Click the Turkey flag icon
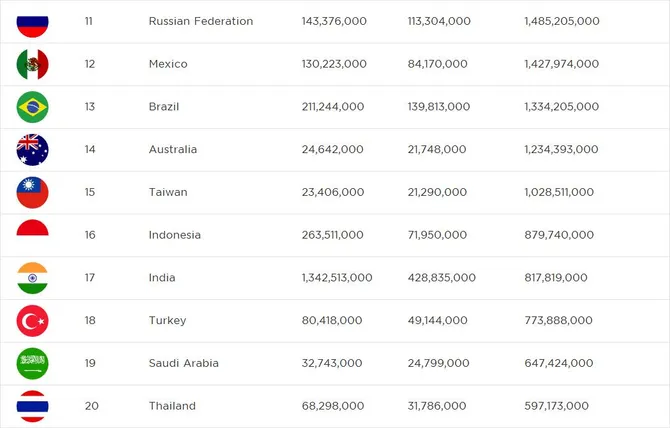Image resolution: width=670 pixels, height=428 pixels. (32, 320)
